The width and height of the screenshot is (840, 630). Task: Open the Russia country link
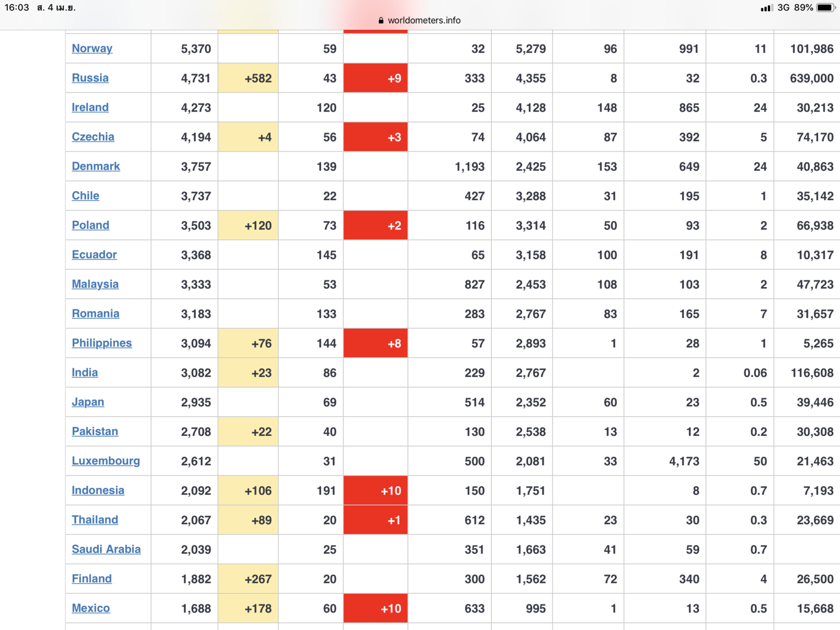click(90, 78)
